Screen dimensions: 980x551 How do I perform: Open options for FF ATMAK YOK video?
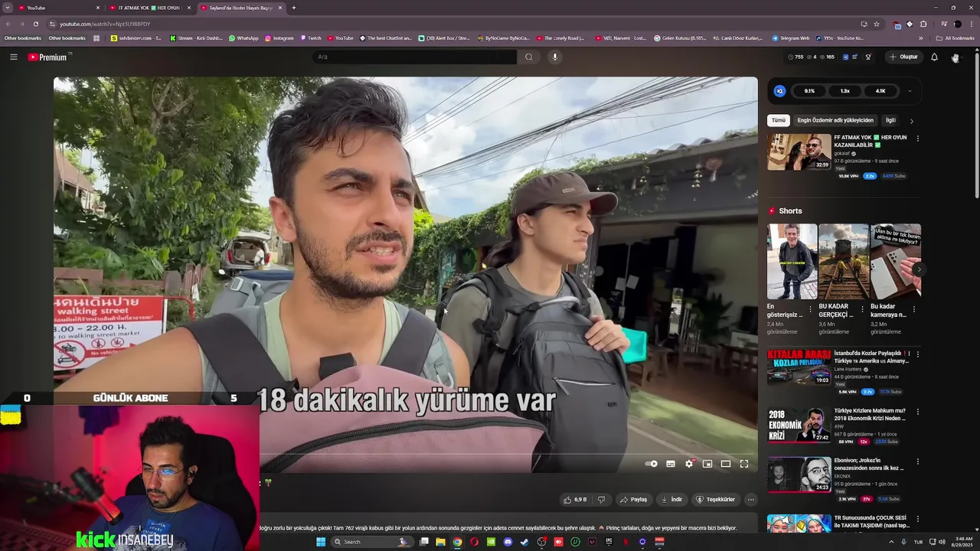click(x=917, y=139)
